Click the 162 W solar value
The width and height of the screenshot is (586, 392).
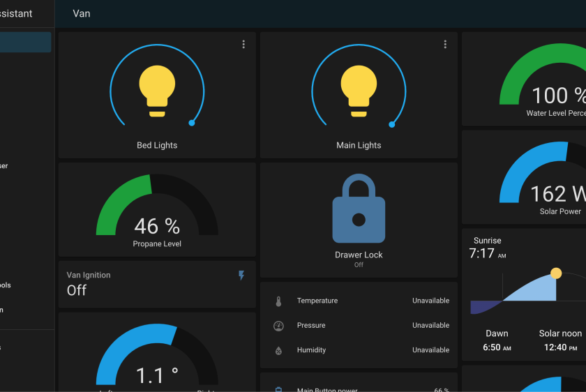pyautogui.click(x=558, y=194)
